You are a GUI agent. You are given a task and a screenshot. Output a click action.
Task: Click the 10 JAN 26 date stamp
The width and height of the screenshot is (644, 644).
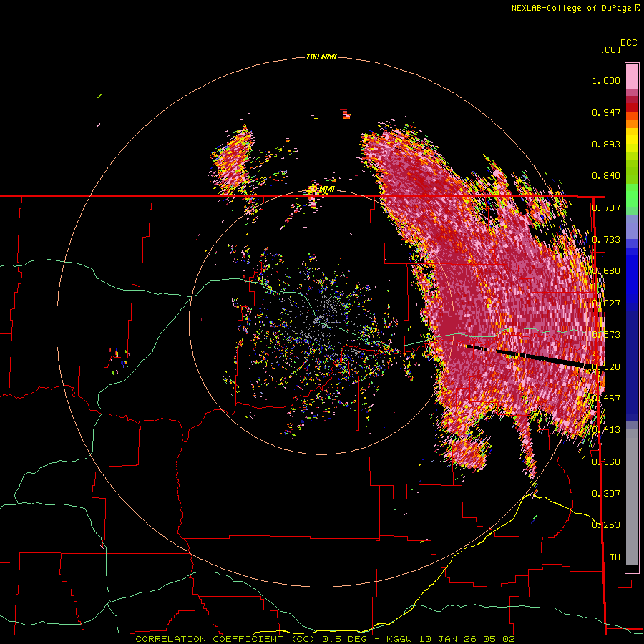click(449, 639)
